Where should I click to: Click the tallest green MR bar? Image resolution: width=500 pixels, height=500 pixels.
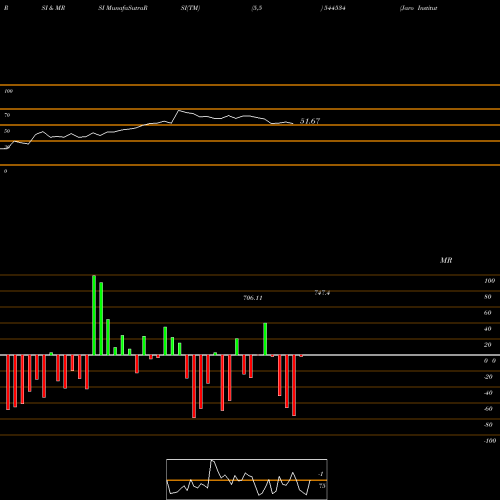click(94, 315)
